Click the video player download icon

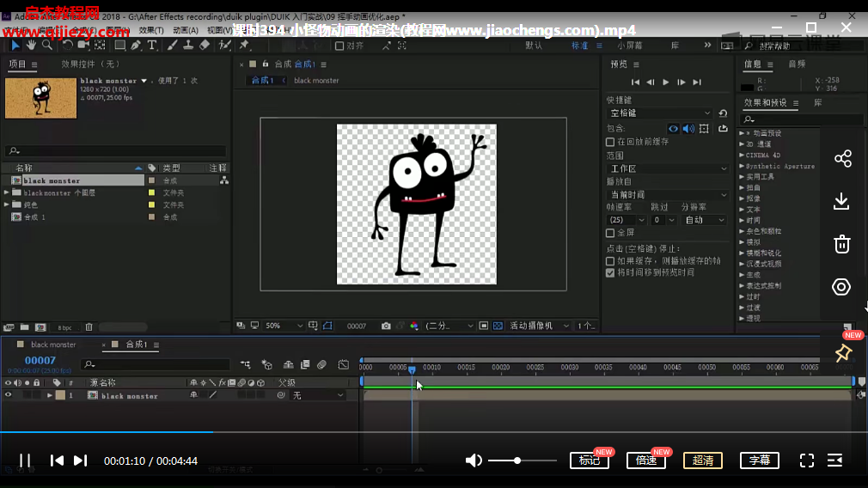click(x=841, y=201)
